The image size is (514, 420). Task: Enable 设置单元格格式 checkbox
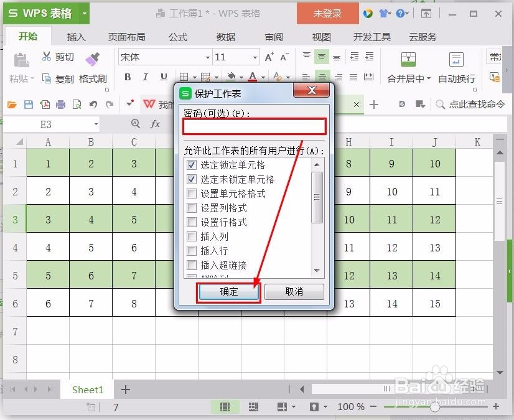tap(192, 194)
